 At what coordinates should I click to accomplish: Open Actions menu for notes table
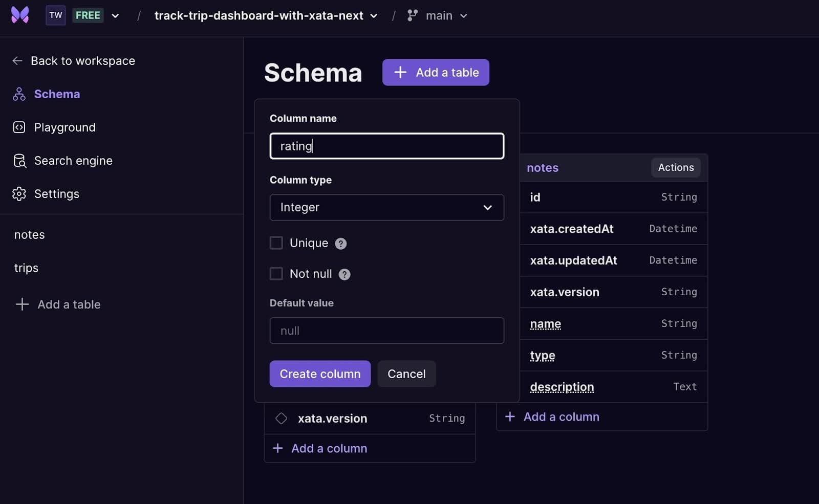(676, 167)
